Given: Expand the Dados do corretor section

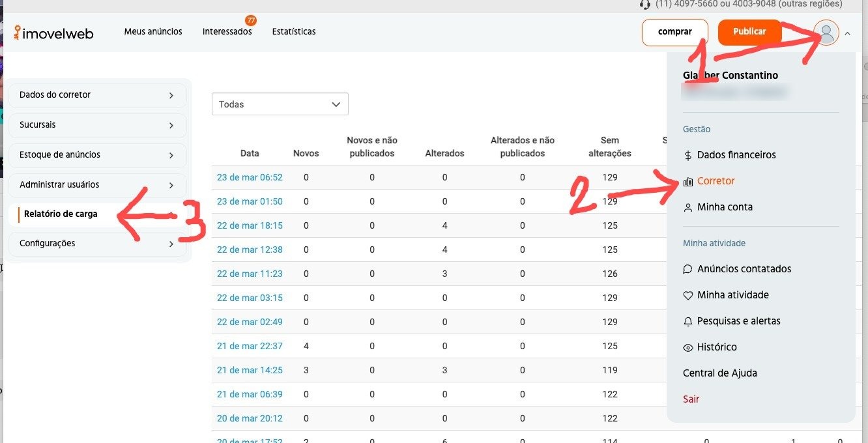Looking at the screenshot, I should 97,95.
